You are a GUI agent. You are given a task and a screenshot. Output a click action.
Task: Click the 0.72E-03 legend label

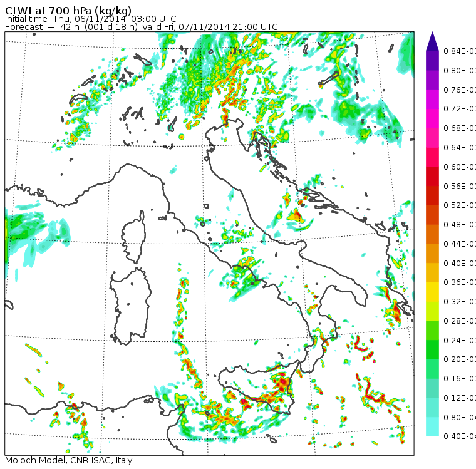460,109
